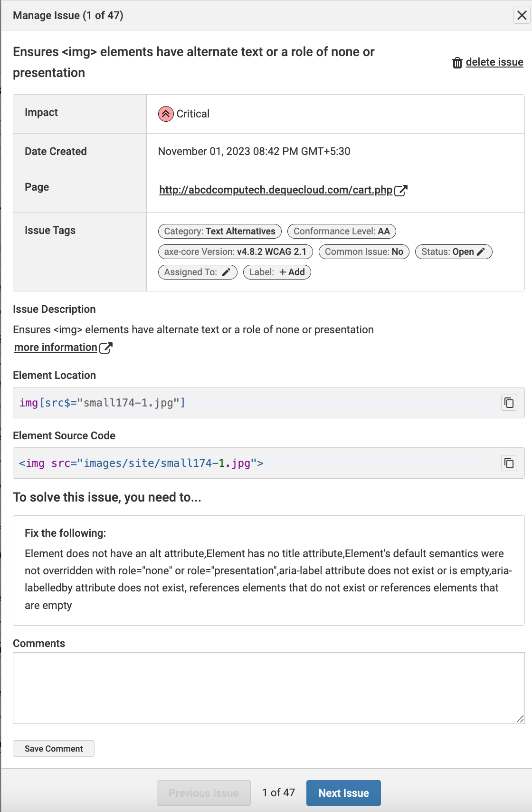
Task: Click the Category: Text Alternatives tag
Action: point(219,232)
